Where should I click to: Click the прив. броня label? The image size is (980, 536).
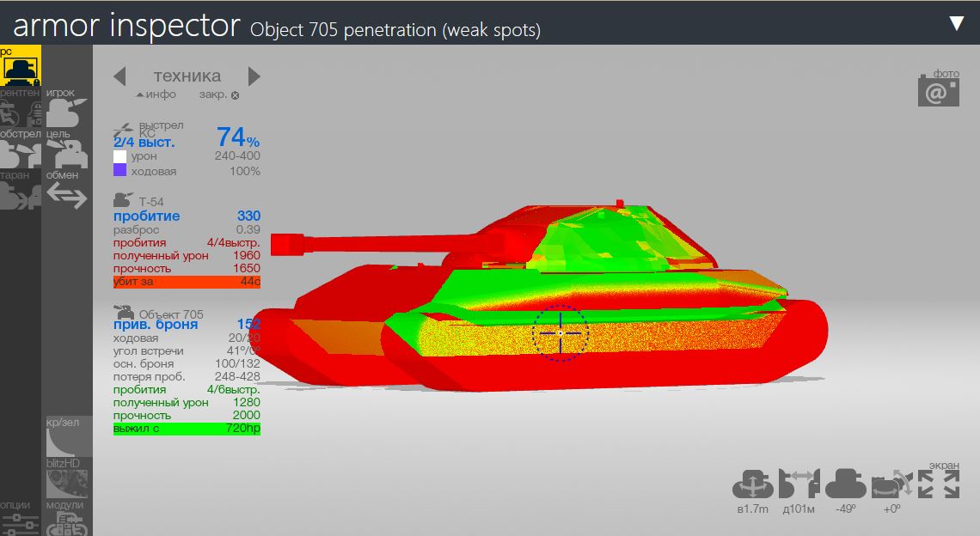[156, 324]
